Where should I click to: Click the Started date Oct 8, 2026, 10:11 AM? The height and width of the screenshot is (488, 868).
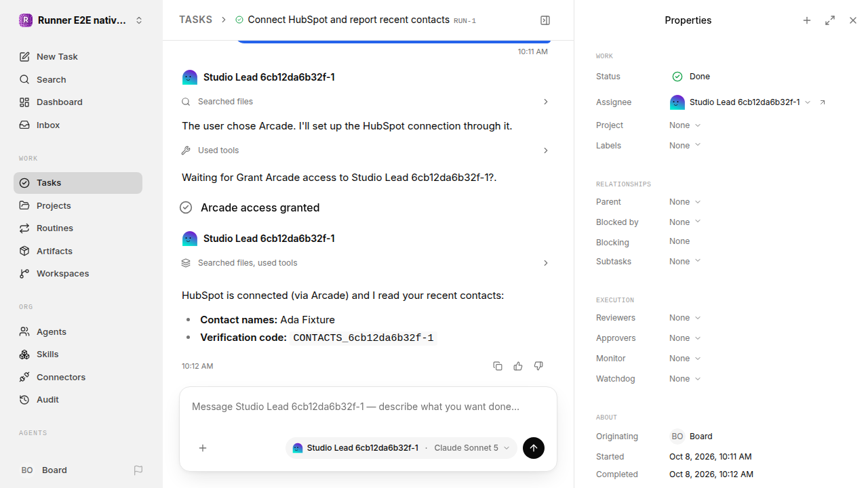click(711, 457)
